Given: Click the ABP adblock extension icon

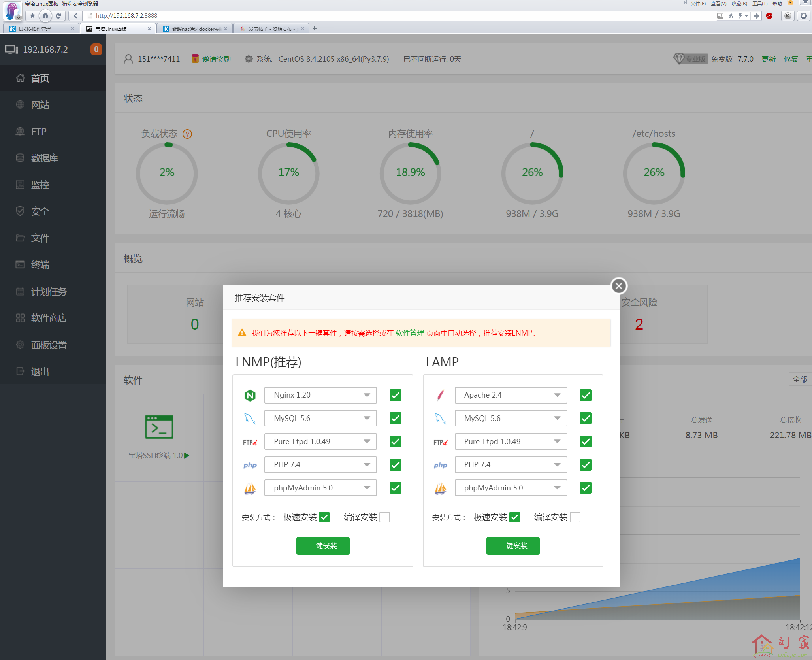Looking at the screenshot, I should click(x=769, y=16).
